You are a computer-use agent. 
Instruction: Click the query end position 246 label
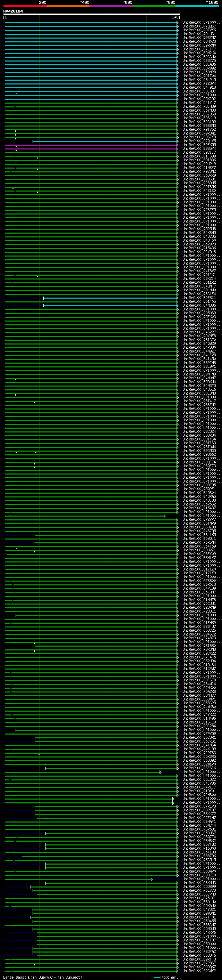(175, 17)
